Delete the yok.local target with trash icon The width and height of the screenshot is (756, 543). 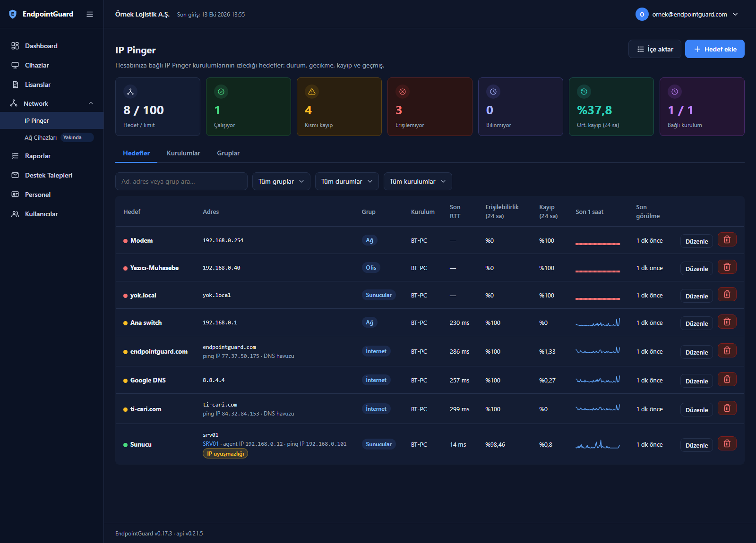(727, 295)
